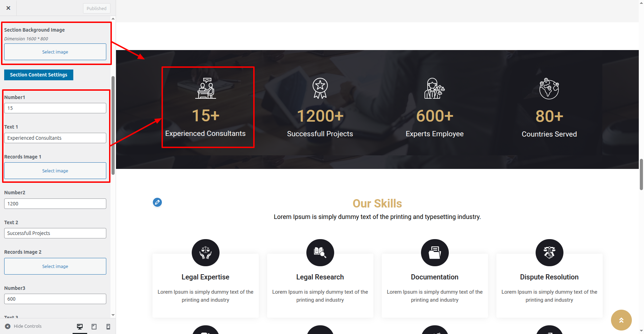Screen dimensions: 644x334
Task: Click the Legal Expertise scales icon
Action: click(206, 253)
